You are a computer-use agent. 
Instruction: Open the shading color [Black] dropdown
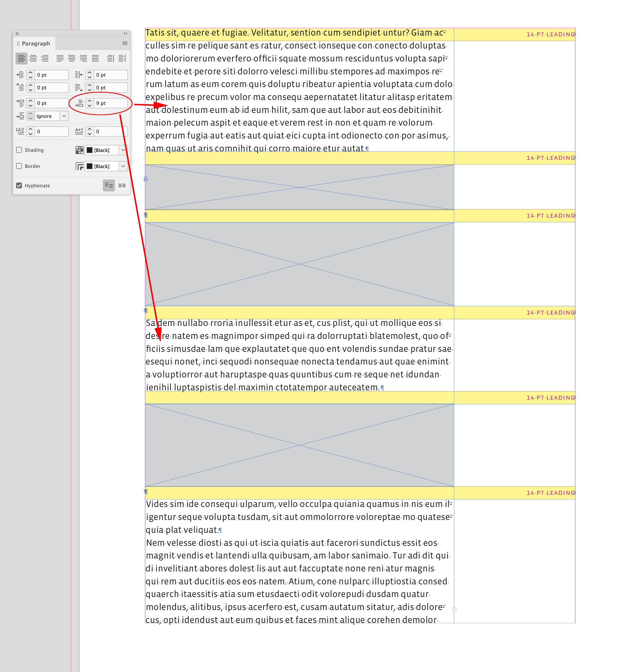coord(123,150)
